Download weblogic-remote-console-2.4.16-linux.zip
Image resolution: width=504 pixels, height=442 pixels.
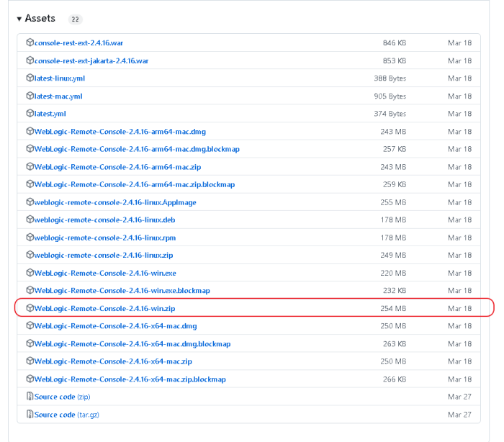click(104, 256)
